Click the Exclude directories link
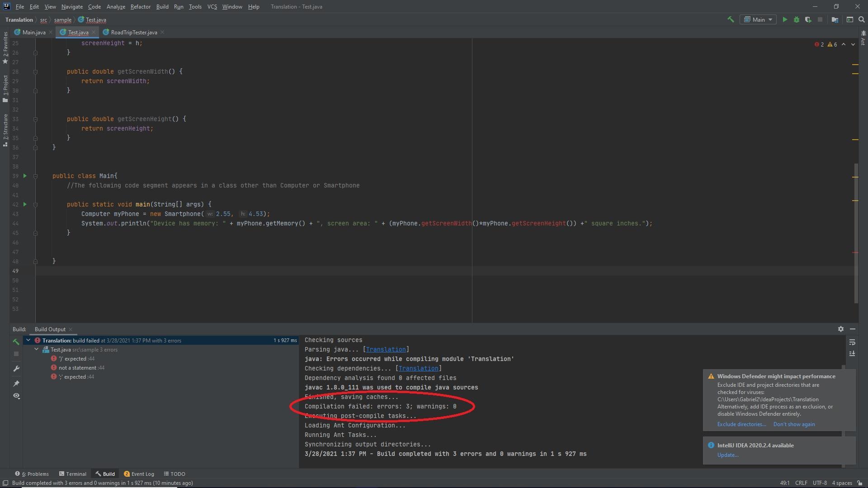868x488 pixels. 741,424
